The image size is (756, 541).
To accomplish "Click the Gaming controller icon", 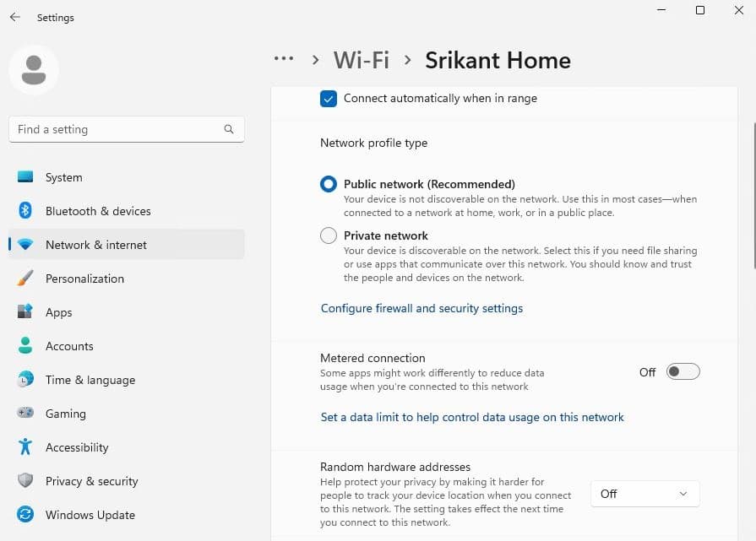I will point(25,414).
